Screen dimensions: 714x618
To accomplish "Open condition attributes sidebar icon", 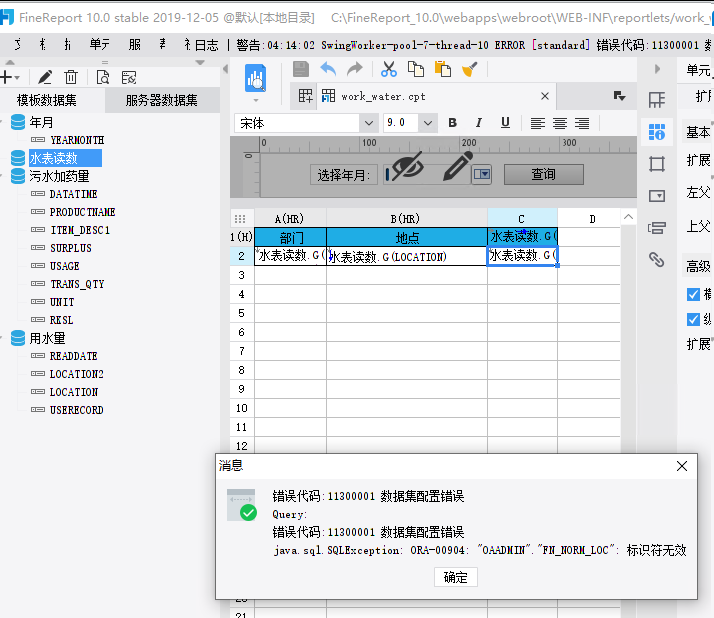I will [x=657, y=228].
